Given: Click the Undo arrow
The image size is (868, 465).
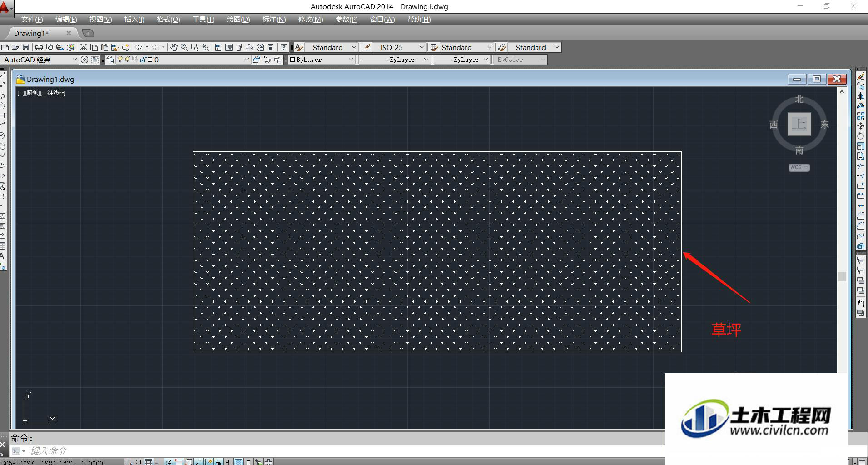Looking at the screenshot, I should [x=139, y=47].
